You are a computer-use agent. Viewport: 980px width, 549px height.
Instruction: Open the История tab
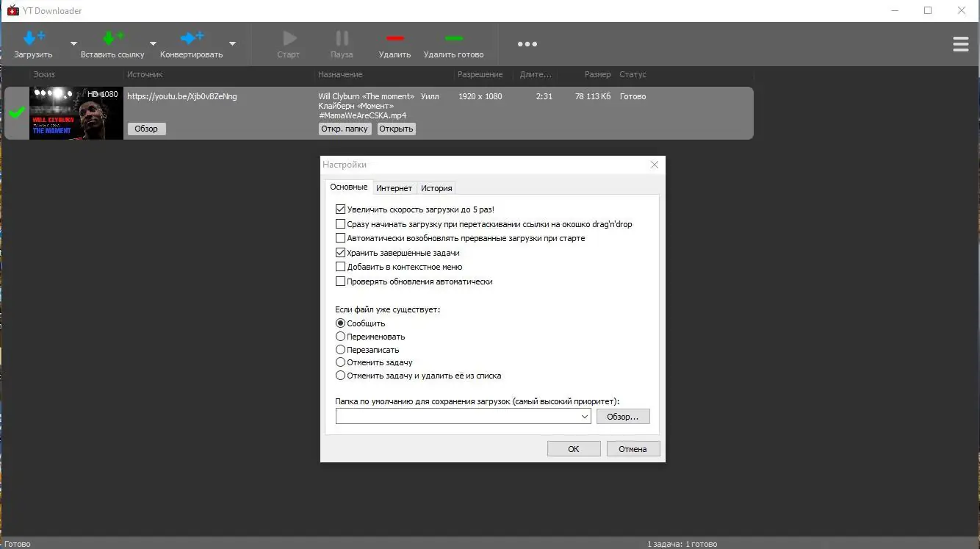pyautogui.click(x=436, y=188)
